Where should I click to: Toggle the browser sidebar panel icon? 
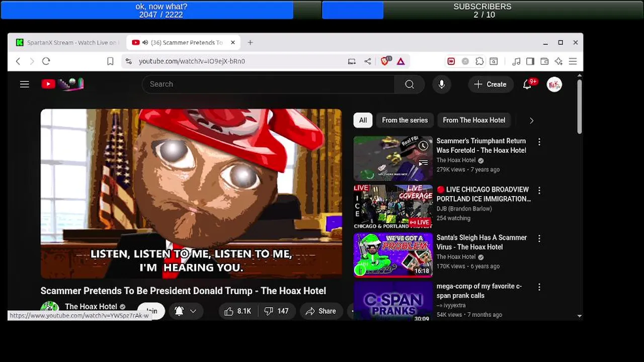(530, 61)
